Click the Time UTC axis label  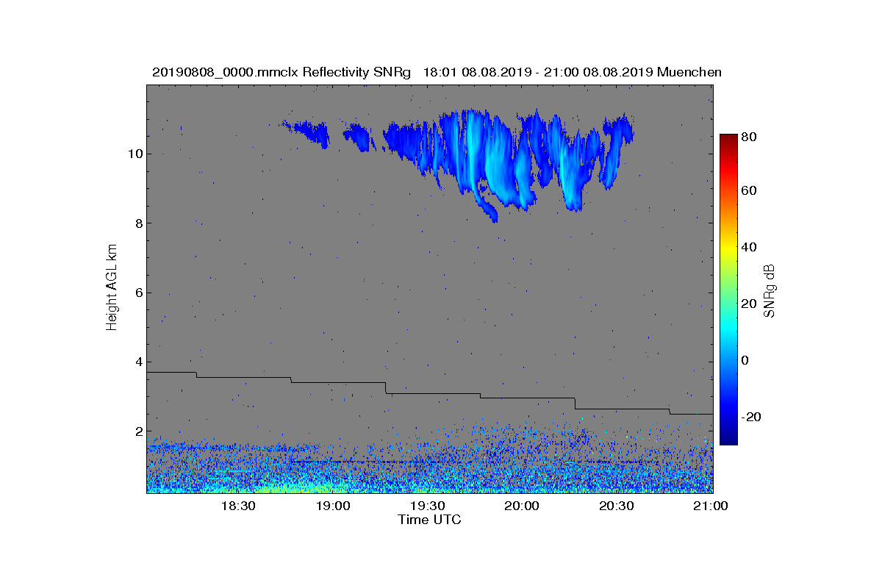point(429,520)
